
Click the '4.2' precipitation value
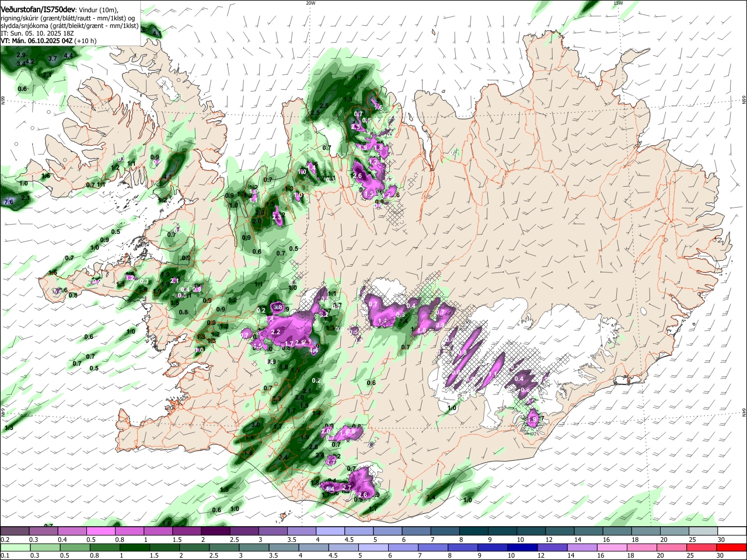[31, 61]
